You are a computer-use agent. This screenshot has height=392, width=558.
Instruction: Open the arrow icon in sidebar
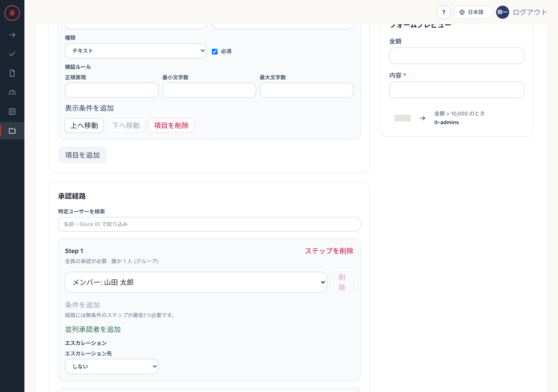[12, 35]
